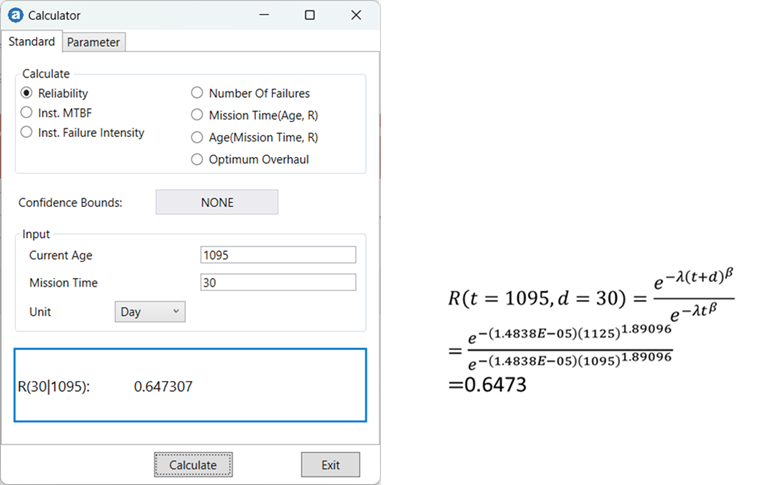
Task: Select the Inst. MTBF option
Action: click(x=27, y=113)
